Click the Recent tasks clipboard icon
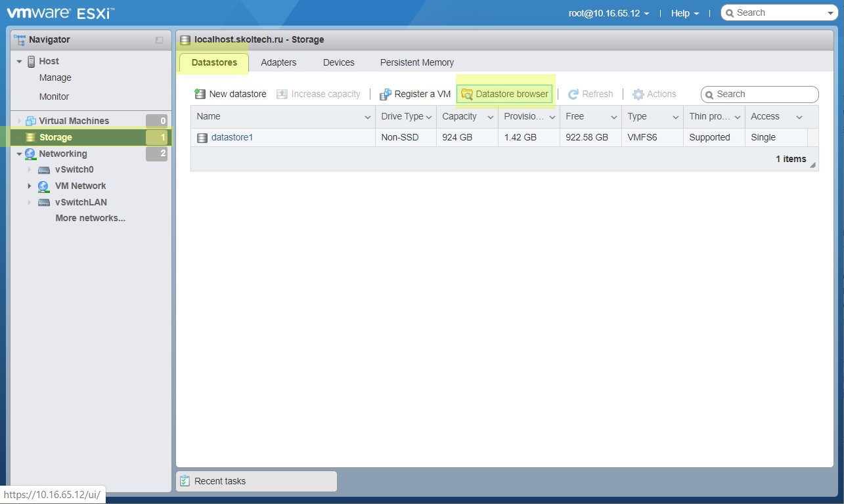Image resolution: width=844 pixels, height=504 pixels. tap(185, 481)
